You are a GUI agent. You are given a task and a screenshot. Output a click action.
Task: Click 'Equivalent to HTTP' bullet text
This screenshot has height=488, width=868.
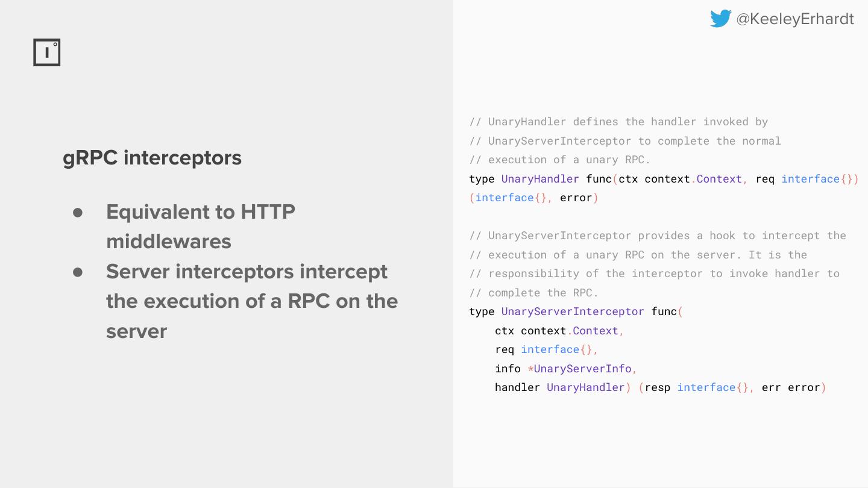click(200, 212)
